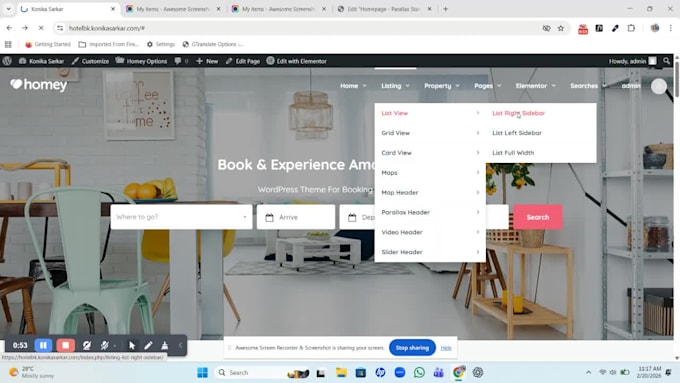Open the Pages navigation menu
The height and width of the screenshot is (383, 680).
487,86
